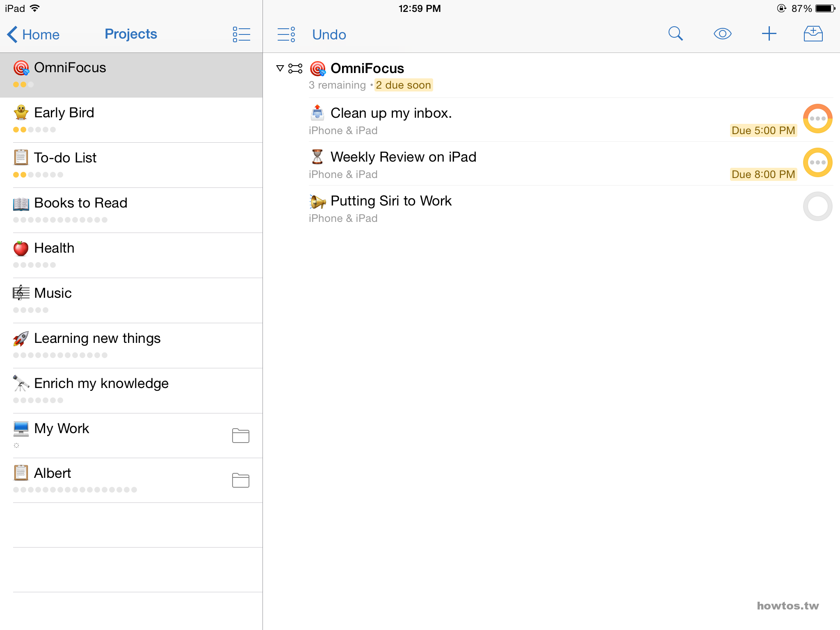Screen dimensions: 840x630
Task: Open Albert folder
Action: tap(131, 480)
